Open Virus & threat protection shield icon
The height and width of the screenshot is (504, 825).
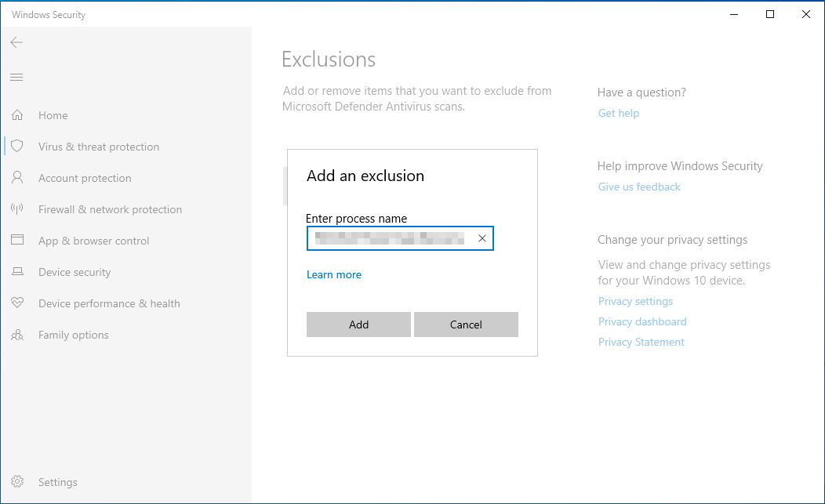(16, 147)
